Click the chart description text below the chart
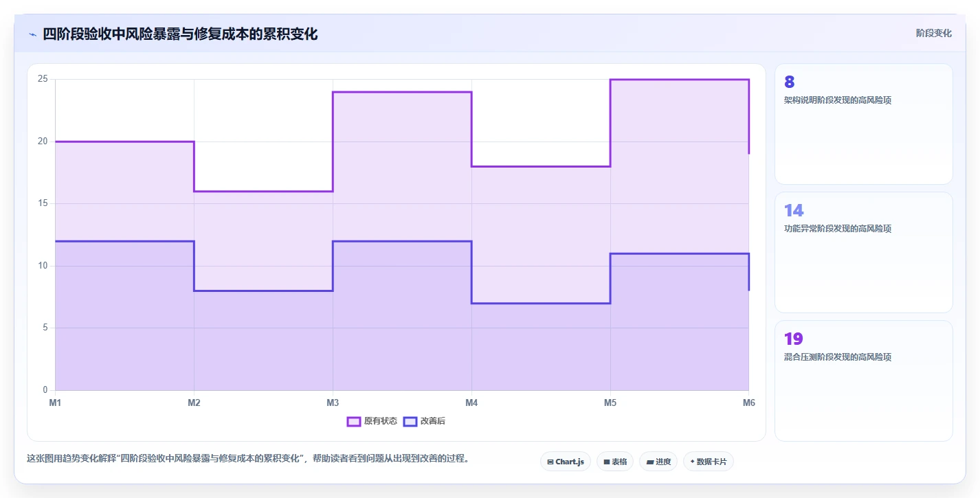The height and width of the screenshot is (498, 980). click(248, 459)
